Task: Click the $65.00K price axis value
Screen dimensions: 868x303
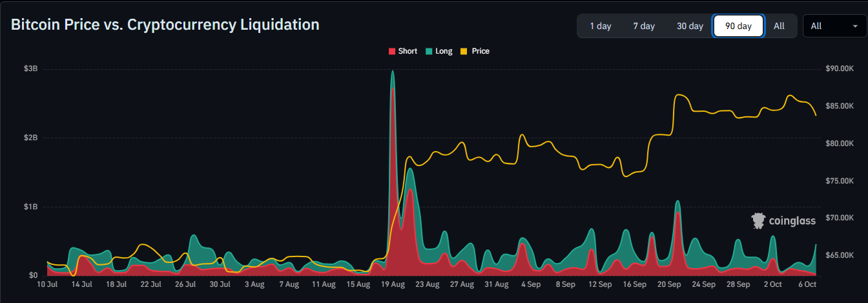Action: 840,256
